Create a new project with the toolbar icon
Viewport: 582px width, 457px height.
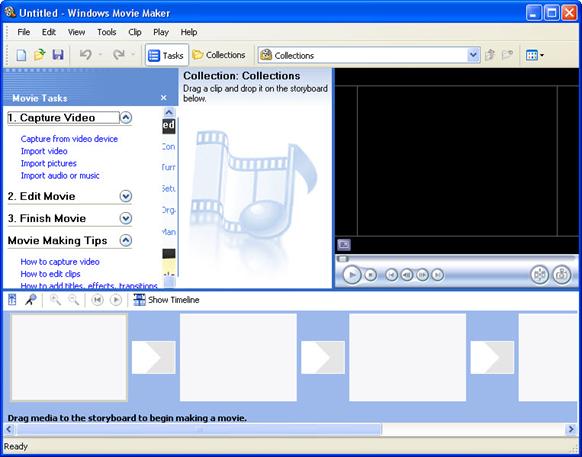pos(21,55)
